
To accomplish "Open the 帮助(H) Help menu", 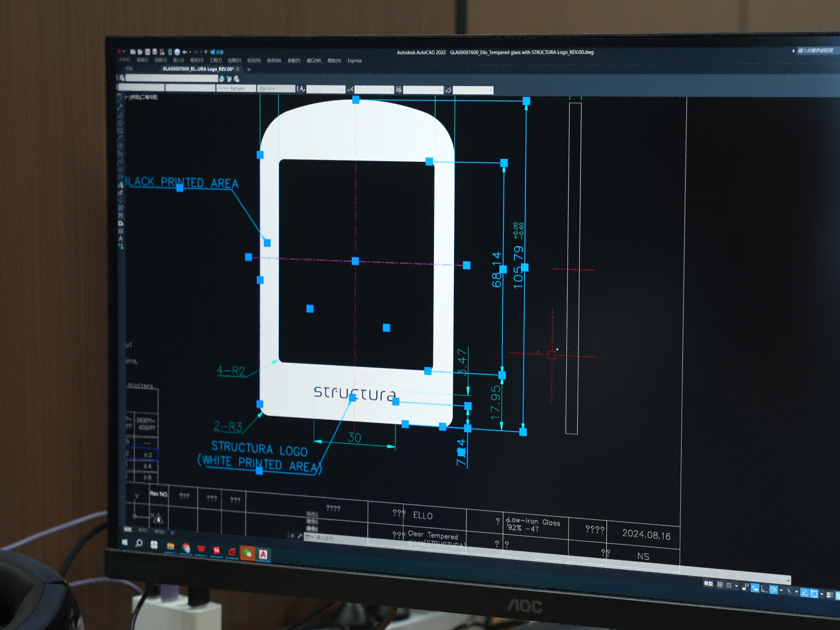I will click(334, 61).
